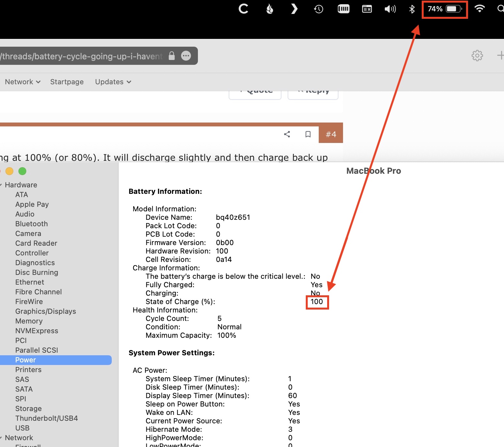Viewport: 504px width, 447px height.
Task: Select Bluetooth in the sidebar list
Action: point(31,224)
